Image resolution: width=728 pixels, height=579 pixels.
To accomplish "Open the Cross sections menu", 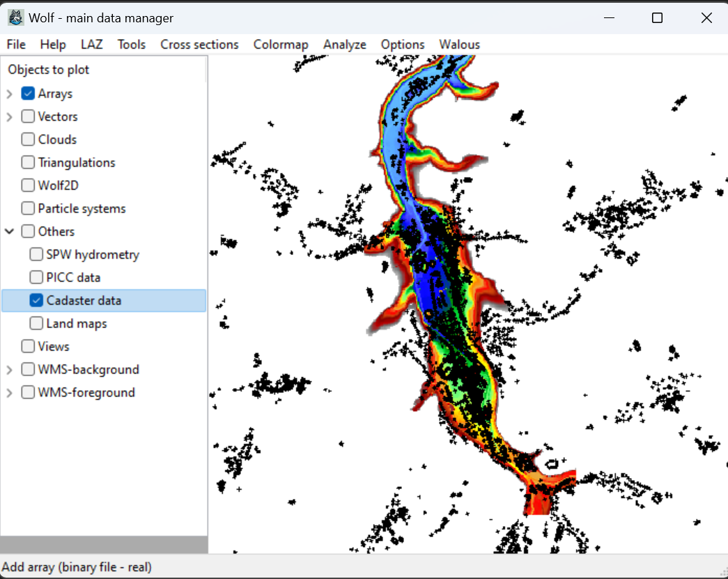I will point(199,45).
